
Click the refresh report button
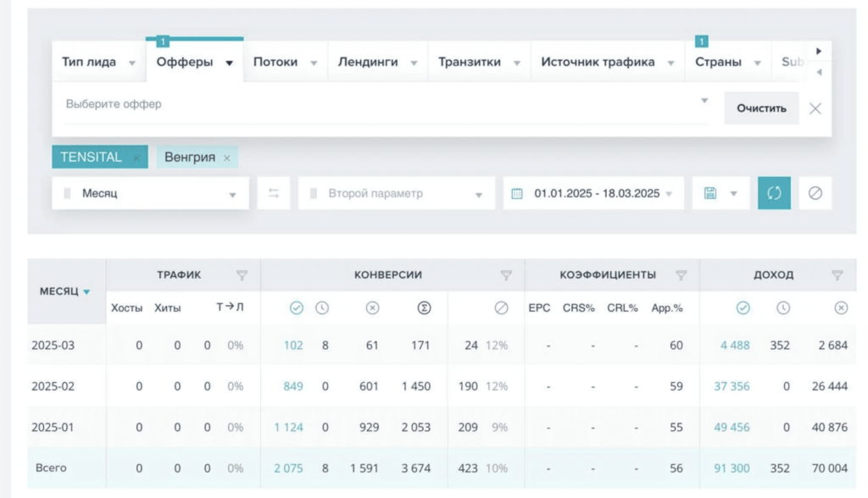click(x=774, y=193)
